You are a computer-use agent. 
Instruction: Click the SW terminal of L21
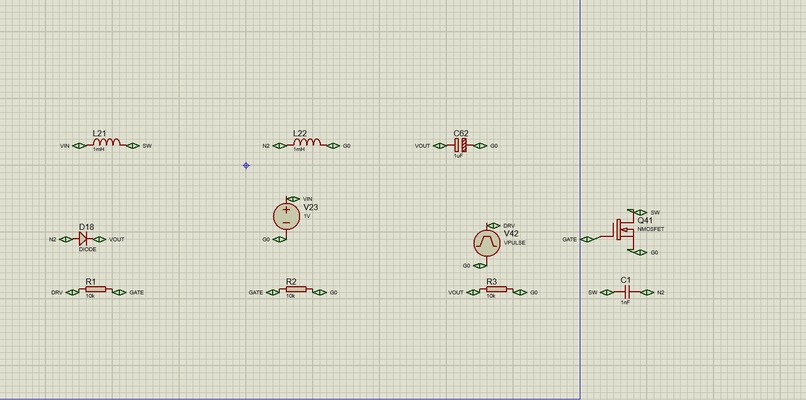[x=133, y=146]
